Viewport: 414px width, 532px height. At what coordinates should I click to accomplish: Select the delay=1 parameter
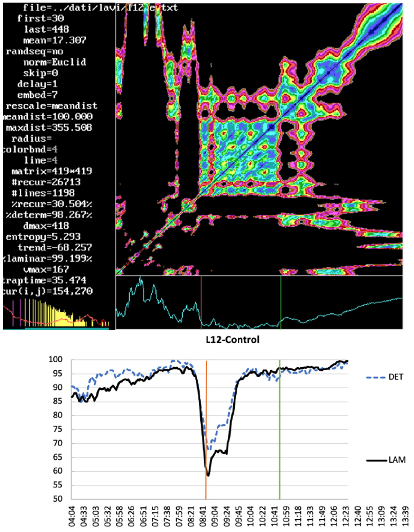click(x=37, y=84)
